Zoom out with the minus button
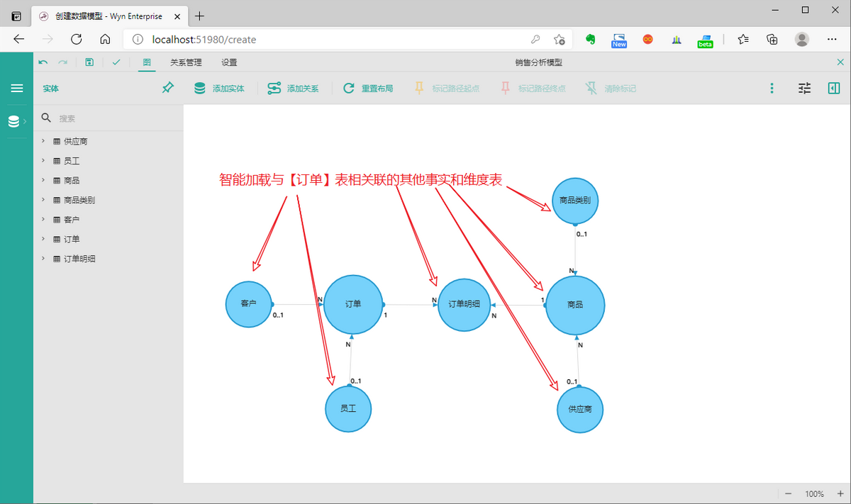The image size is (851, 504). (x=789, y=493)
